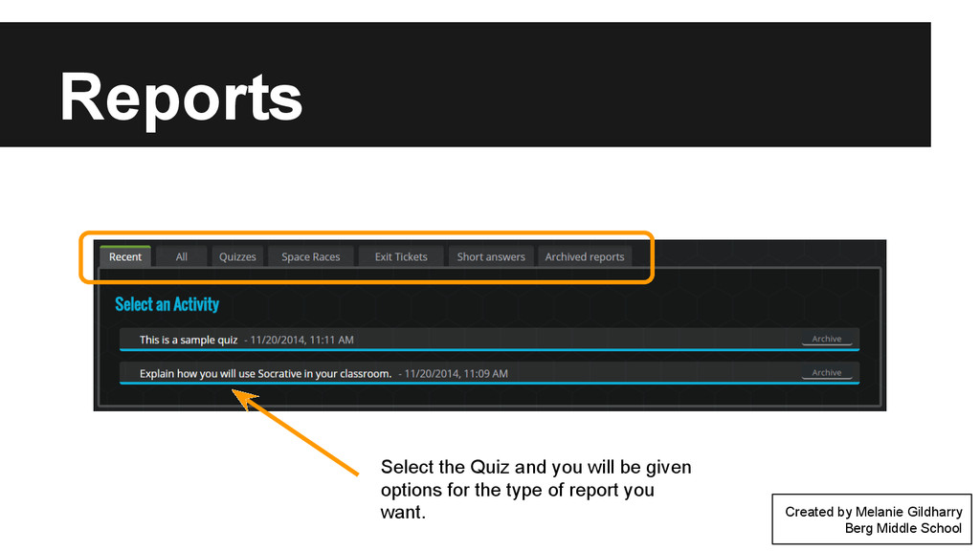
Task: View the Archived reports tab
Action: point(585,256)
